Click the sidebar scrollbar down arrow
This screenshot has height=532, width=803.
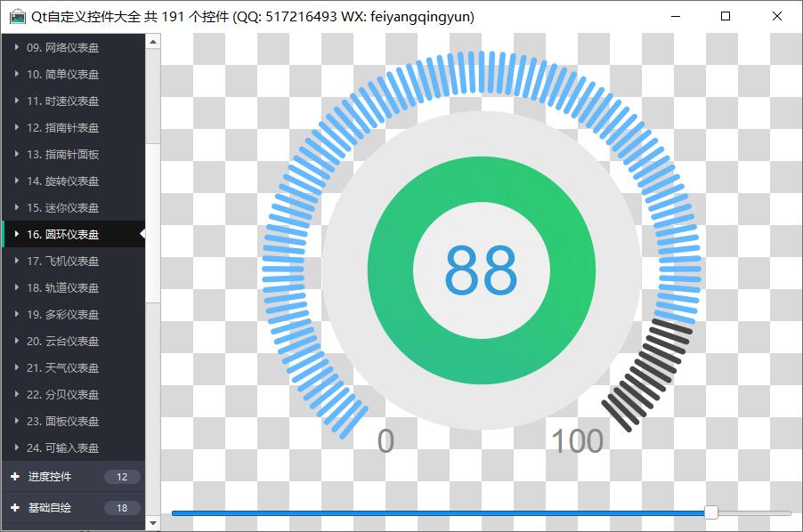click(153, 523)
